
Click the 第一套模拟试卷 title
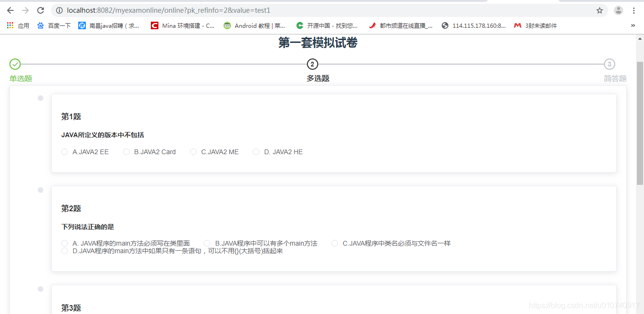318,43
